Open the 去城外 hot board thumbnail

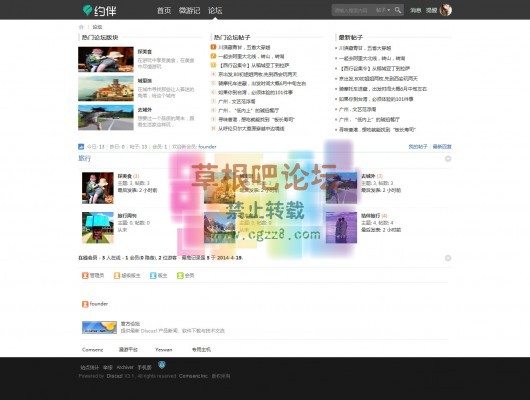click(106, 118)
